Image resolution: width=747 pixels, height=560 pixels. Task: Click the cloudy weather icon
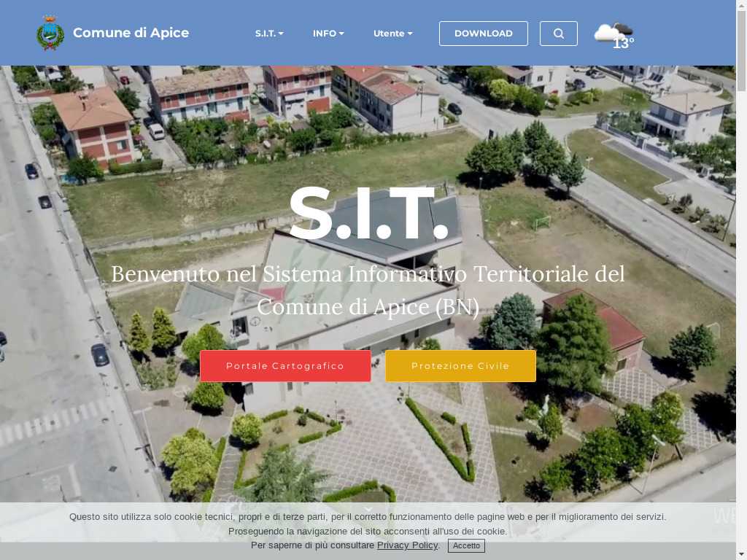coord(610,31)
